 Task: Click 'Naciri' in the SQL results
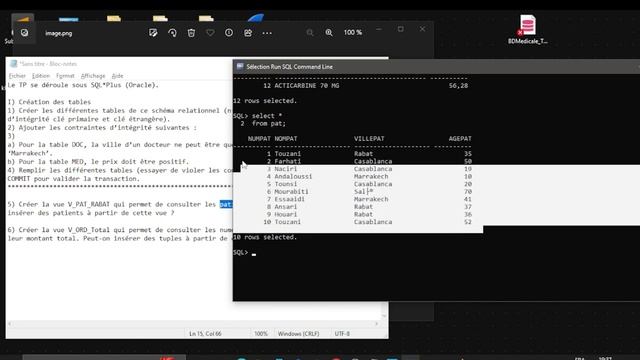pos(286,169)
